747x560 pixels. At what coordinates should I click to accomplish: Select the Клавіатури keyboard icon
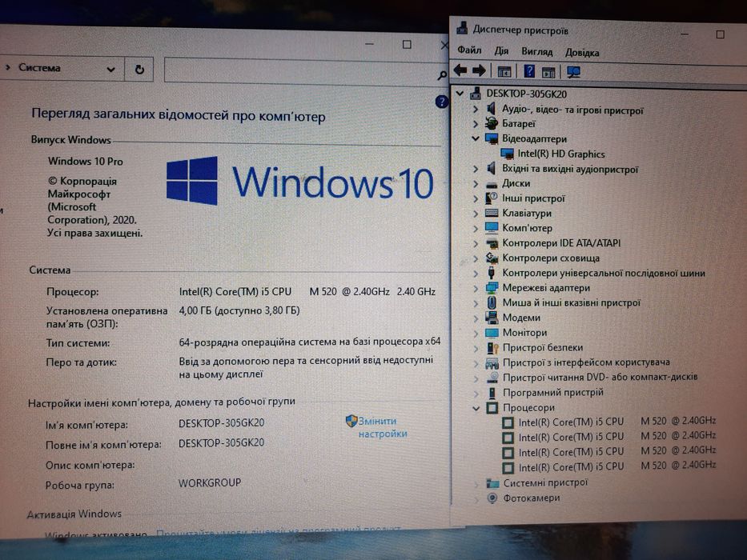(x=491, y=213)
